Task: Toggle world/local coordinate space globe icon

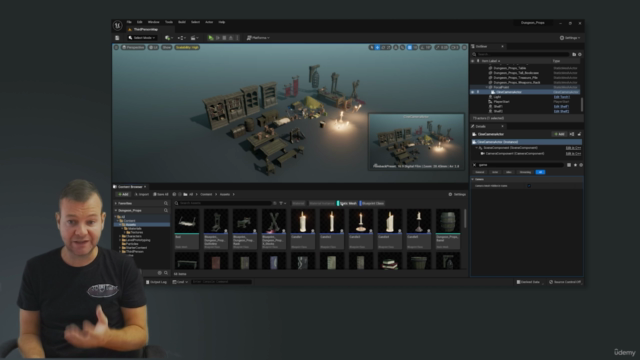Action: coord(396,47)
